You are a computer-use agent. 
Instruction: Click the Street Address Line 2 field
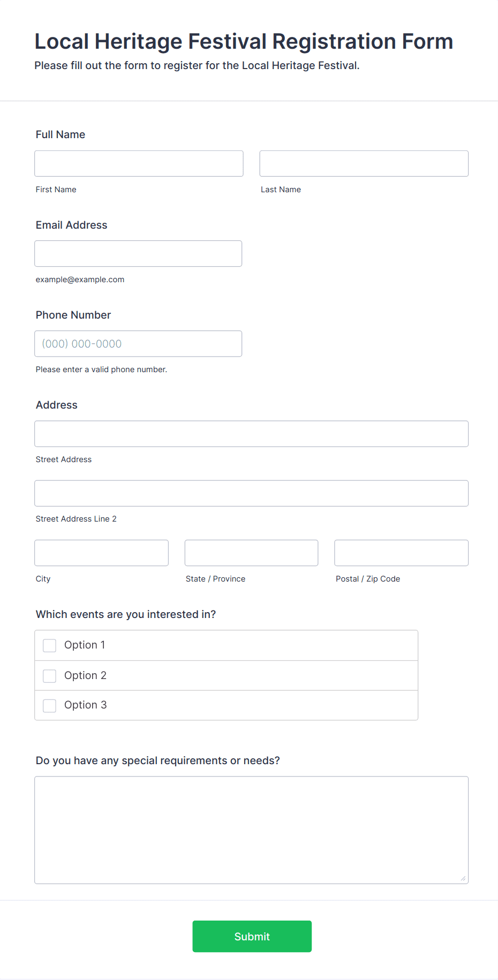pos(251,493)
